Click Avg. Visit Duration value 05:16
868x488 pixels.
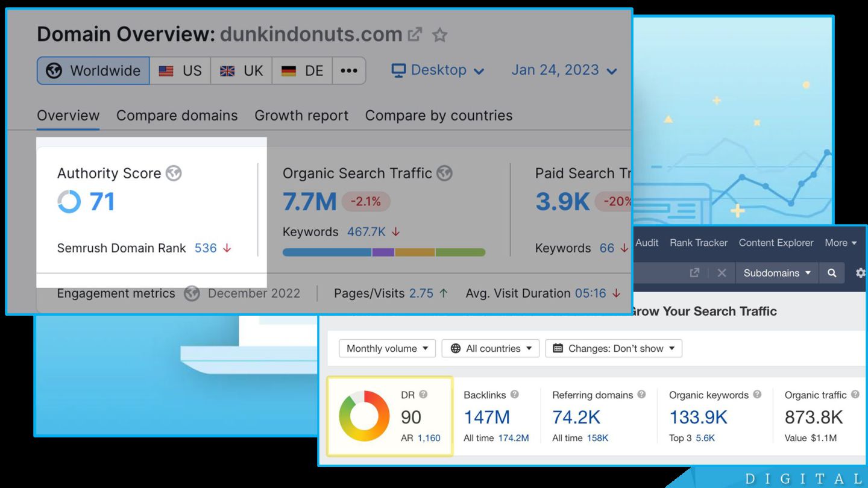click(x=591, y=293)
